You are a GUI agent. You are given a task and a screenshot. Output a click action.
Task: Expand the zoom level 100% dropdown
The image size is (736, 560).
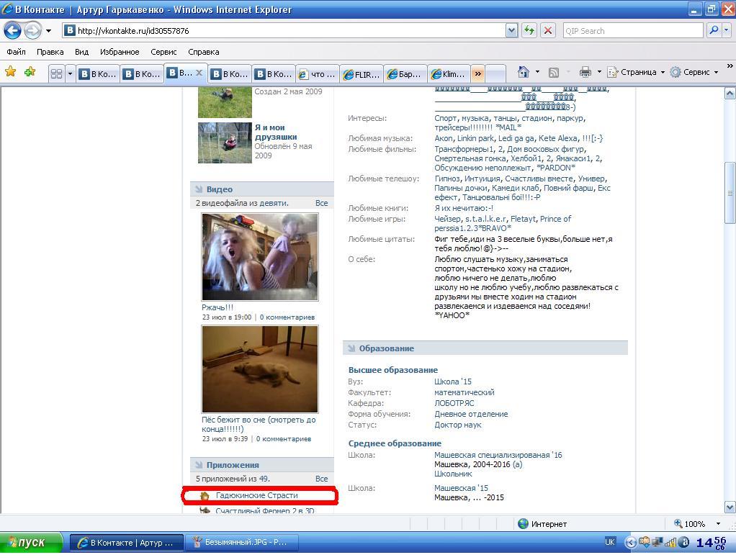click(x=717, y=523)
